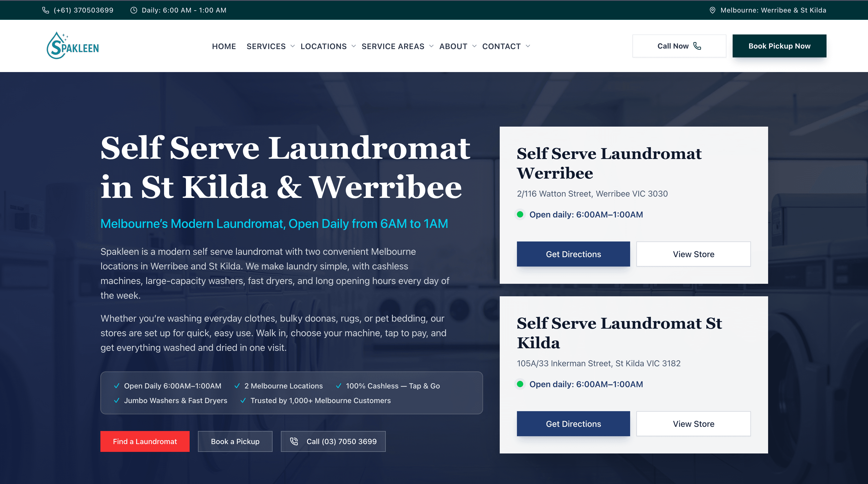Click the Melbourne: Werribee & St Kilda text
Image resolution: width=868 pixels, height=484 pixels.
[x=773, y=10]
